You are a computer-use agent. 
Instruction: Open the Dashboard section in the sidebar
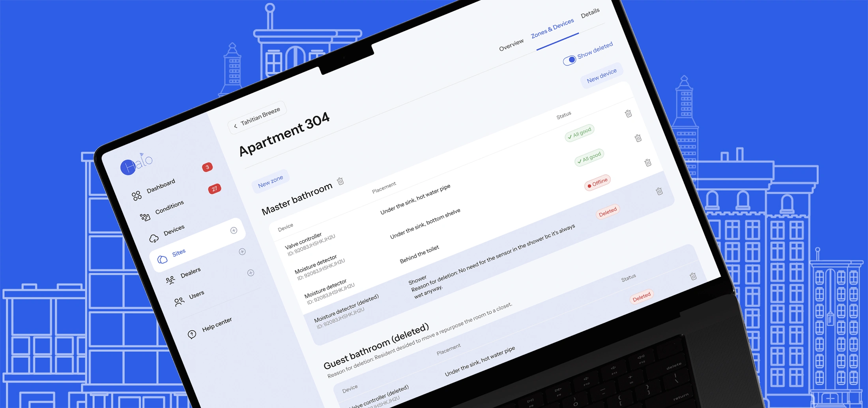(136, 195)
